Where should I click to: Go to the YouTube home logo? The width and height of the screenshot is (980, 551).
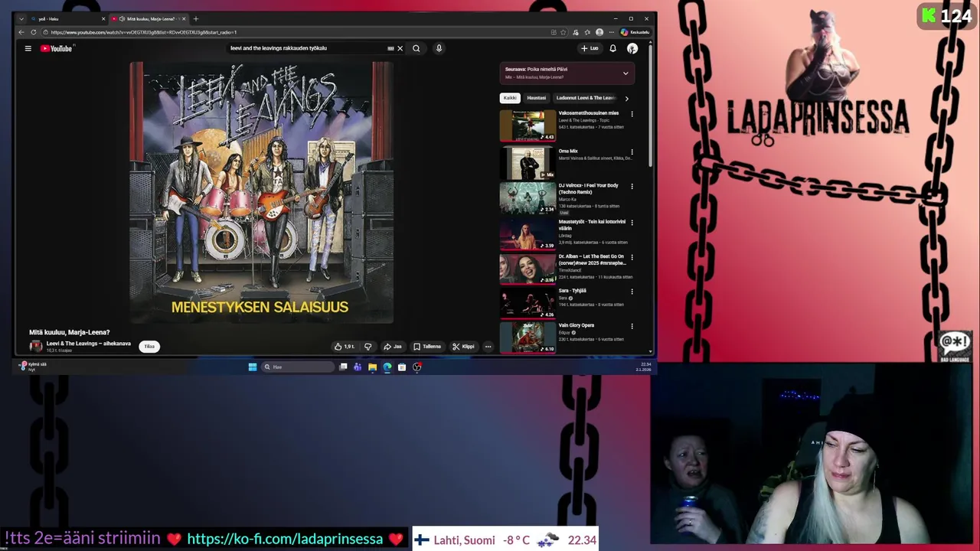[56, 48]
